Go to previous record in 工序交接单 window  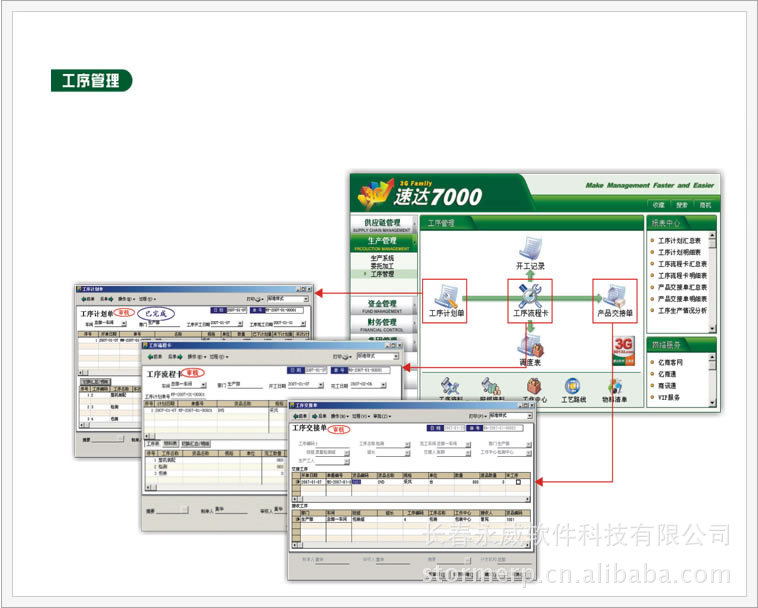[300, 416]
